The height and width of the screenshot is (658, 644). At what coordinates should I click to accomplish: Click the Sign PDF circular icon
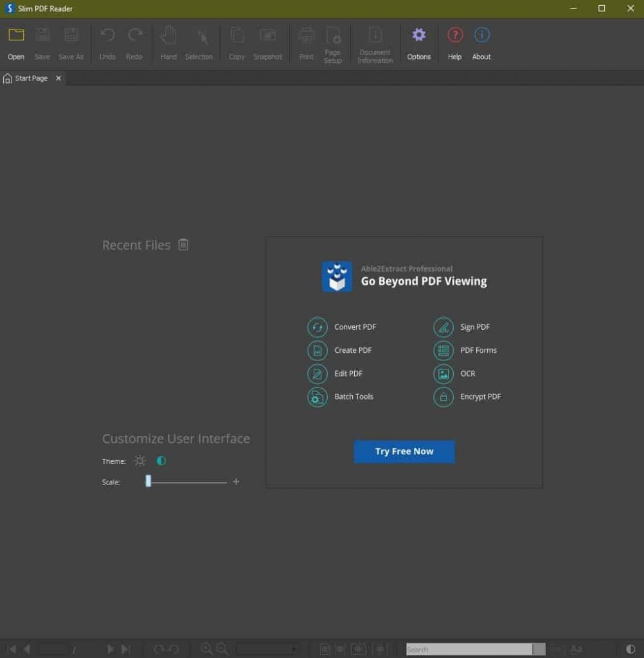click(443, 327)
